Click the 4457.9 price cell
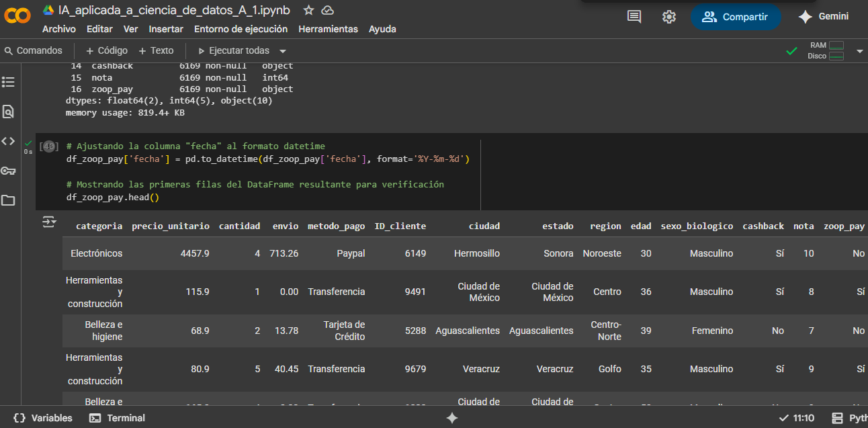This screenshot has width=868, height=428. (195, 253)
